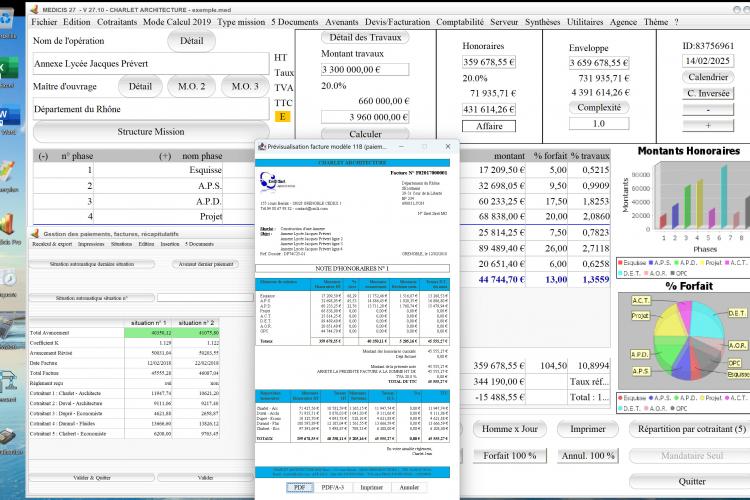Screen dimensions: 750x500
Task: Open the Devis/Facturation menu
Action: point(397,22)
